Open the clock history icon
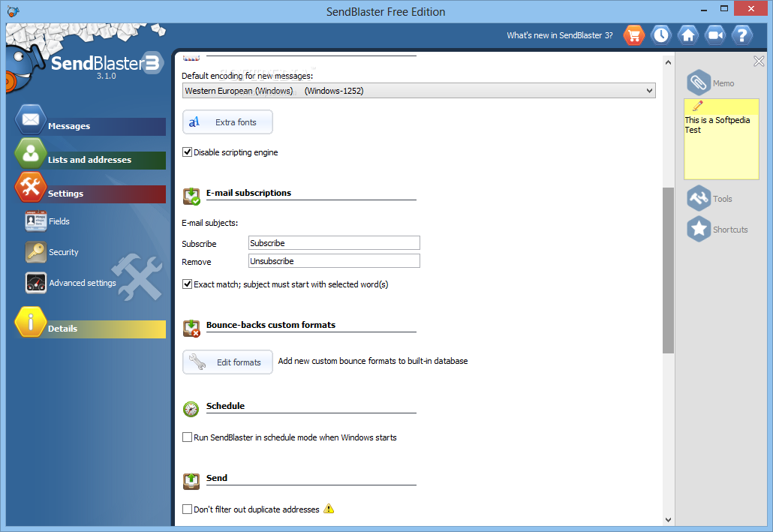Screen dimensions: 773x532 (x=660, y=35)
